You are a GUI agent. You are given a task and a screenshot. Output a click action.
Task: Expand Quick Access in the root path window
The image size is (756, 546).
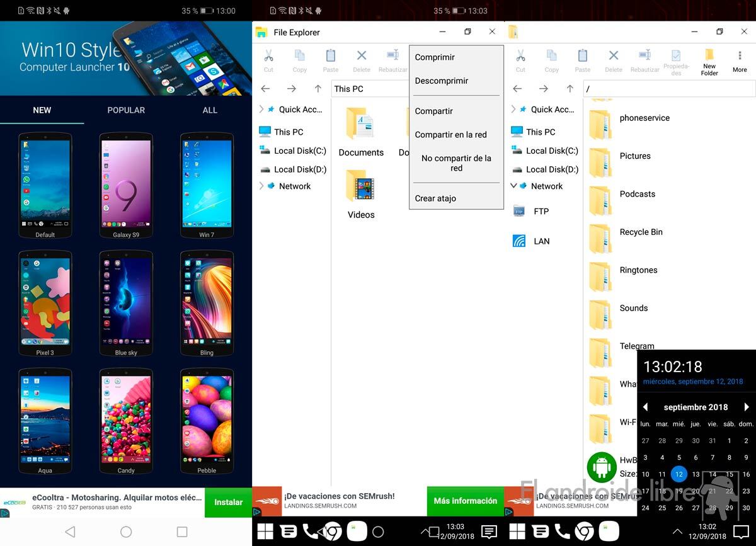513,109
